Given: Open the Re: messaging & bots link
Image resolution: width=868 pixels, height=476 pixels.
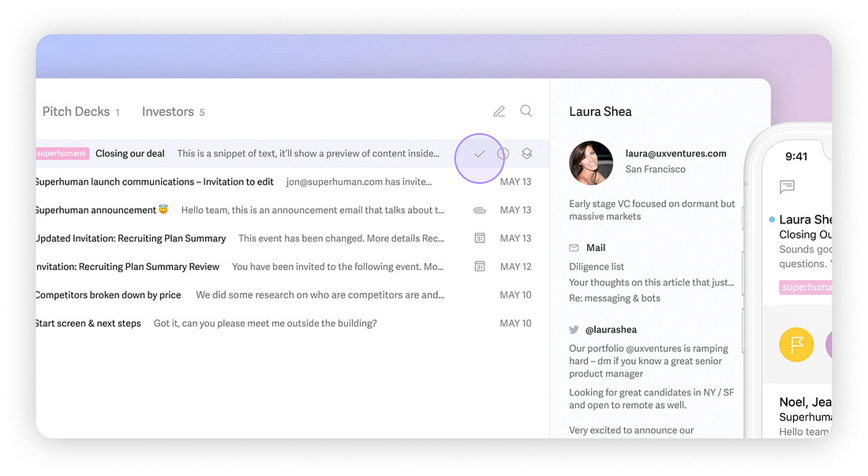Looking at the screenshot, I should pyautogui.click(x=615, y=298).
